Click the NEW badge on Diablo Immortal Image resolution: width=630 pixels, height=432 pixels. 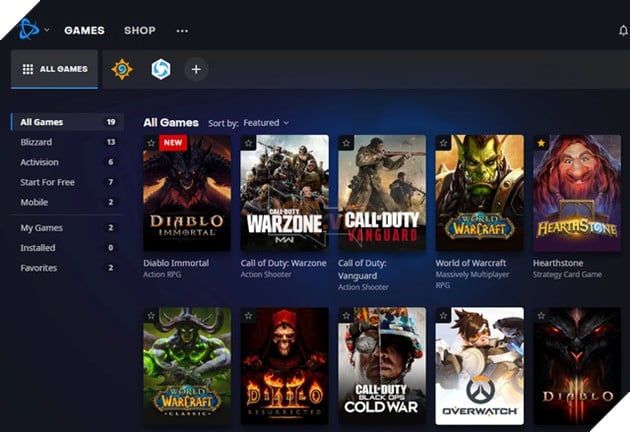[x=173, y=143]
